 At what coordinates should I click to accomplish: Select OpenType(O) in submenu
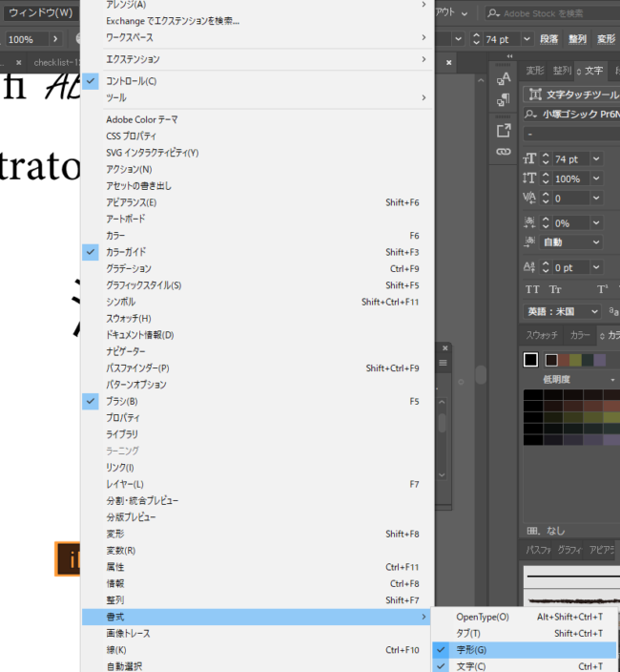tap(524, 617)
